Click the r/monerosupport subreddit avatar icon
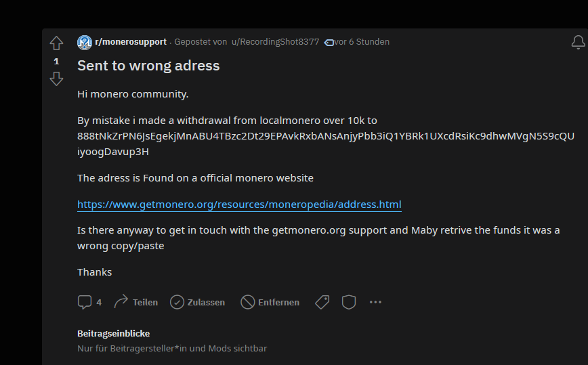 pyautogui.click(x=85, y=42)
